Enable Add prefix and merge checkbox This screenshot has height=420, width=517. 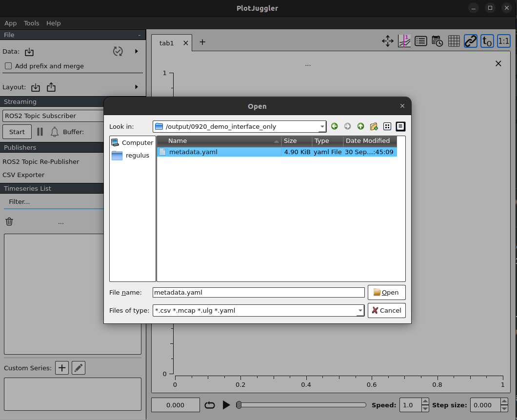click(8, 66)
